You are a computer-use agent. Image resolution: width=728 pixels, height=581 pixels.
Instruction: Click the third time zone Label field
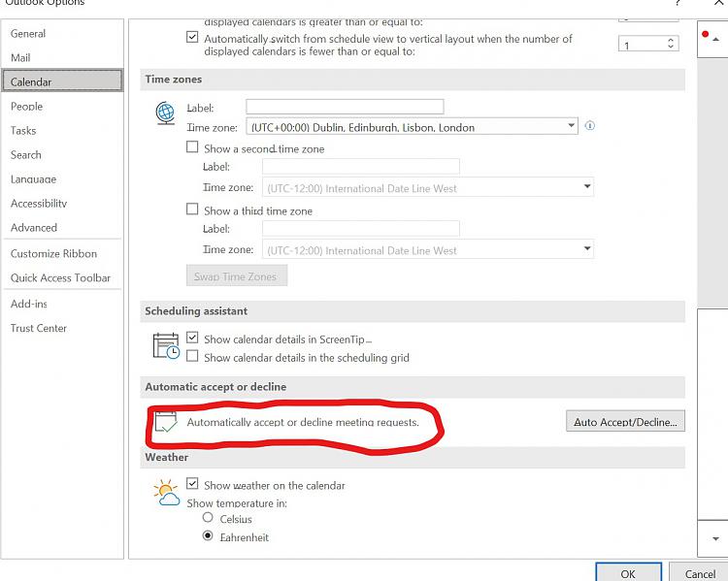point(361,228)
